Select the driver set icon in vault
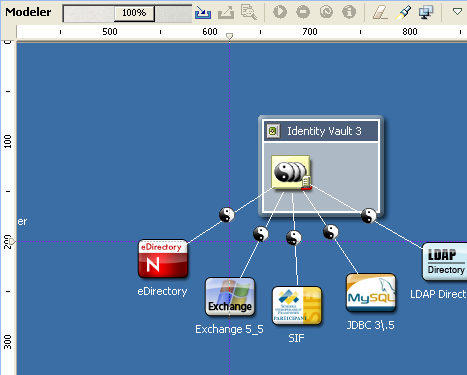The width and height of the screenshot is (467, 375). 291,172
